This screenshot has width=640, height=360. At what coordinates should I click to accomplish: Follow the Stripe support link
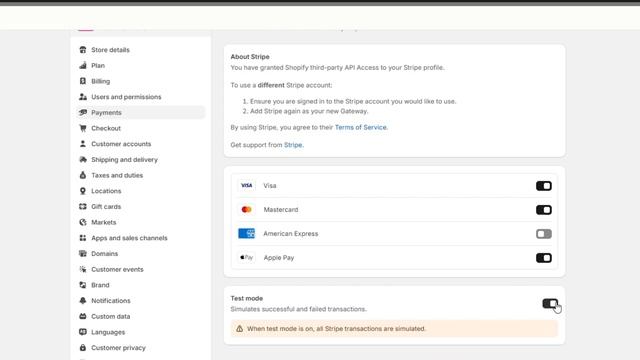(x=293, y=145)
